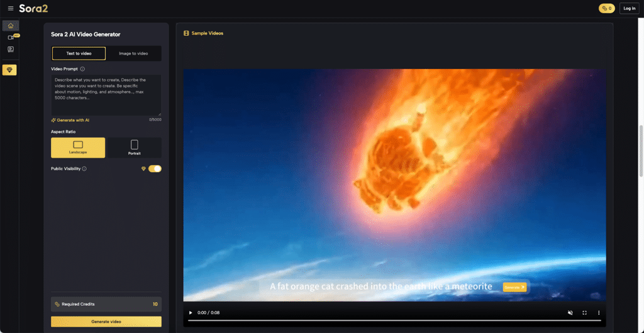
Task: Select Portrait aspect ratio
Action: tap(134, 148)
